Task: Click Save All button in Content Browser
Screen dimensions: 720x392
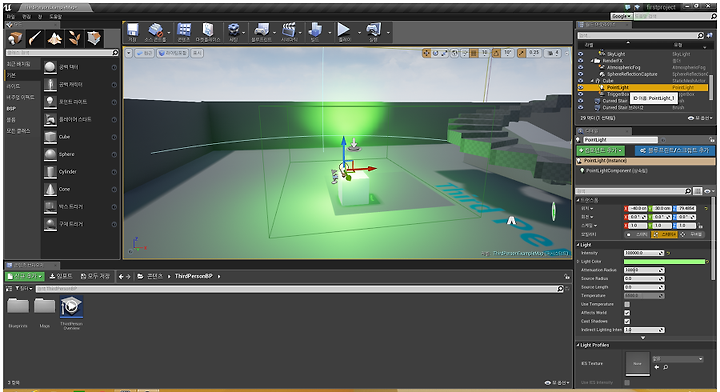Action: [x=96, y=276]
